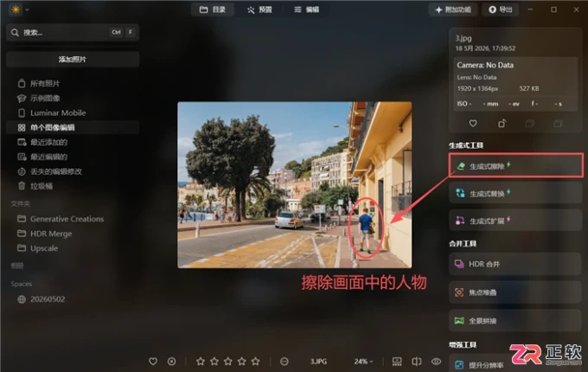Toggle the filmstrip view icon
Viewport: 588px width, 372px height.
[x=397, y=362]
